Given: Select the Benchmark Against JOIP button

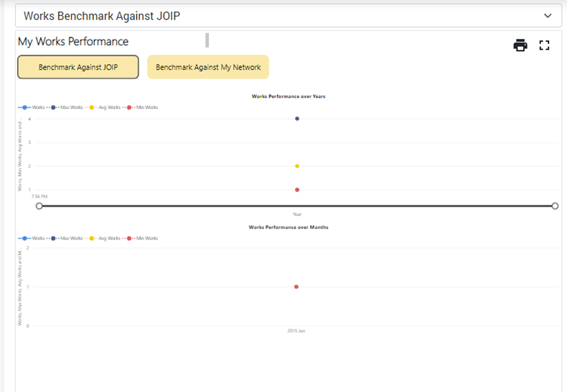Looking at the screenshot, I should [78, 67].
